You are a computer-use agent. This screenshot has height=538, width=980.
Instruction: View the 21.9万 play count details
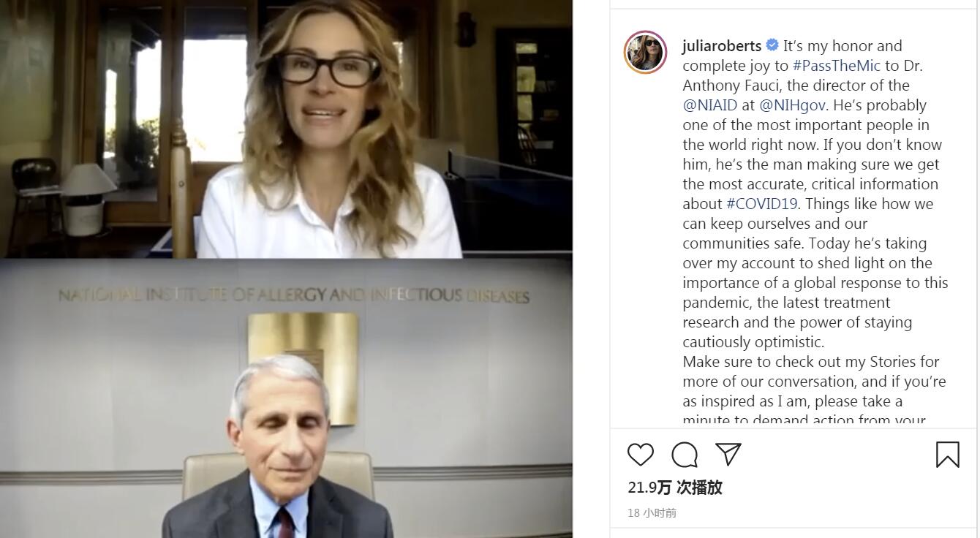[x=675, y=488]
